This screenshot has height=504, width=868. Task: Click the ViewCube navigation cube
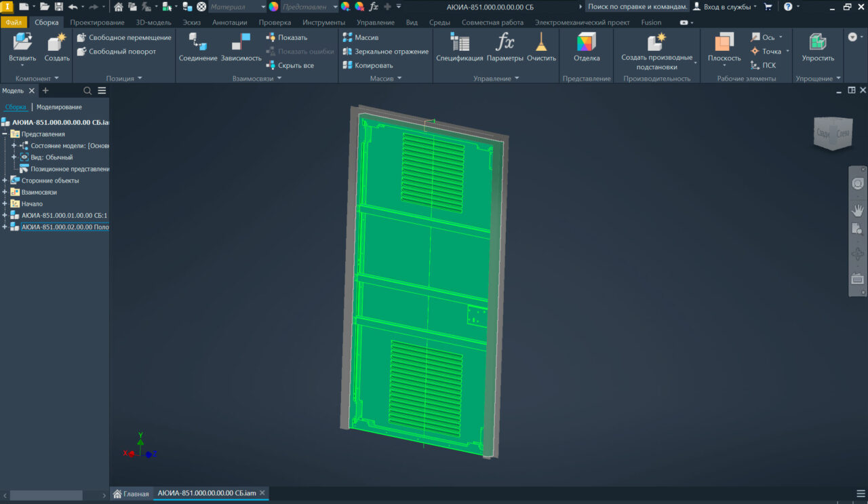pyautogui.click(x=833, y=134)
